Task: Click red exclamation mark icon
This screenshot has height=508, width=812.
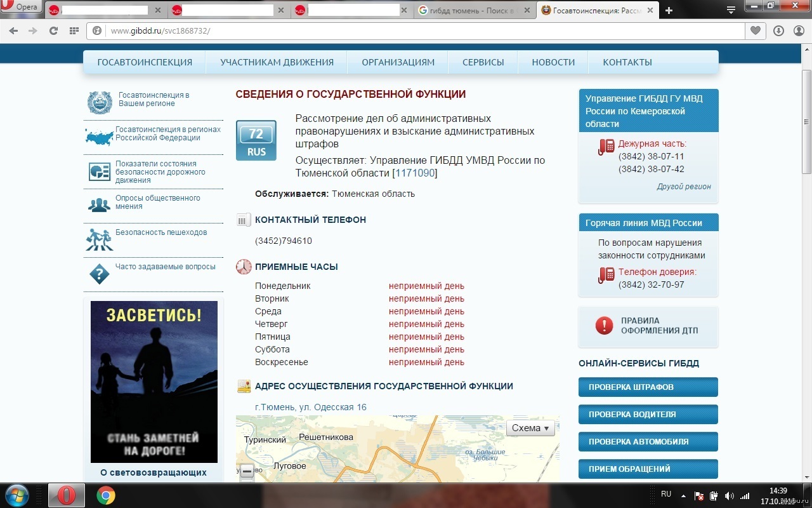Action: click(x=605, y=326)
